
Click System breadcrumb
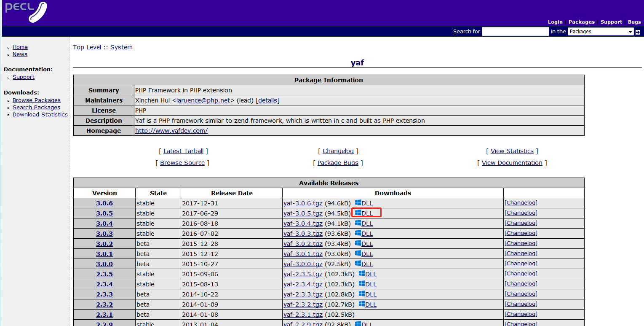[x=121, y=47]
